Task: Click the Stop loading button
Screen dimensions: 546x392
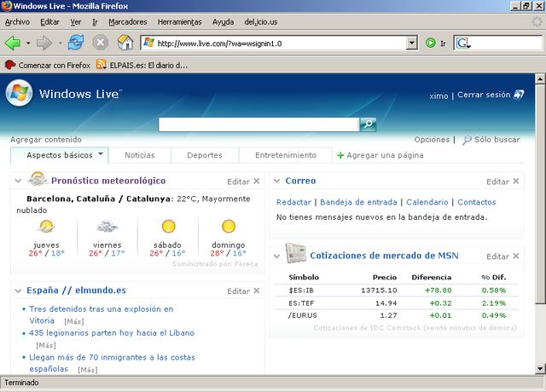Action: [x=101, y=43]
